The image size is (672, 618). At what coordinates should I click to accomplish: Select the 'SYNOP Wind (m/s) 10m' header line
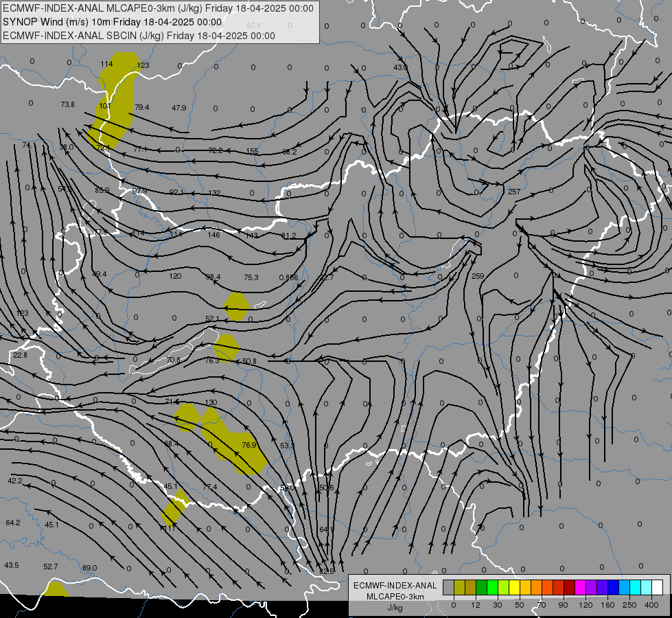tap(113, 22)
